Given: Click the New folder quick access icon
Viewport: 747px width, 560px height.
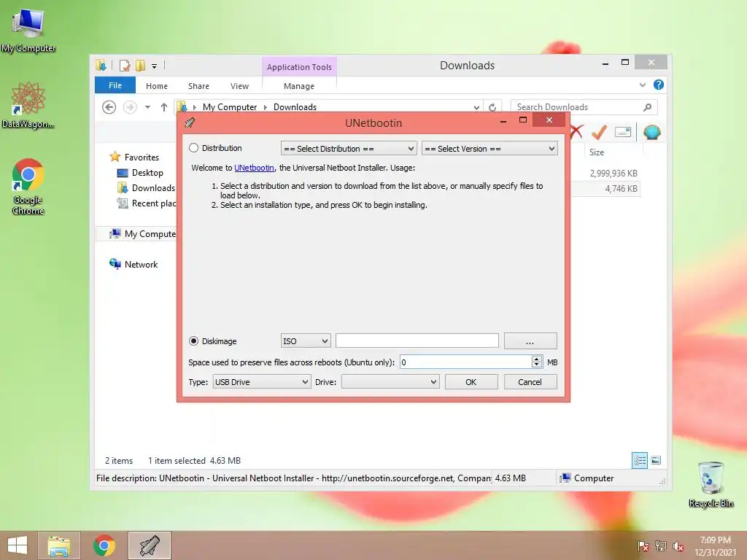Looking at the screenshot, I should [141, 65].
